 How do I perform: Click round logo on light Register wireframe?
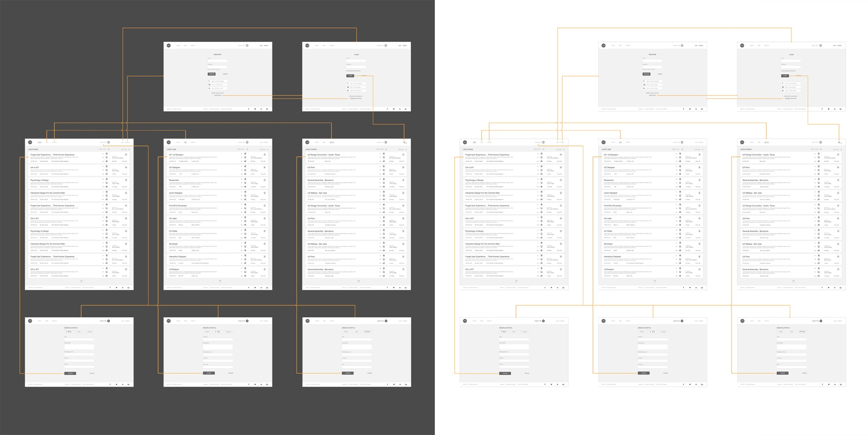(x=604, y=45)
